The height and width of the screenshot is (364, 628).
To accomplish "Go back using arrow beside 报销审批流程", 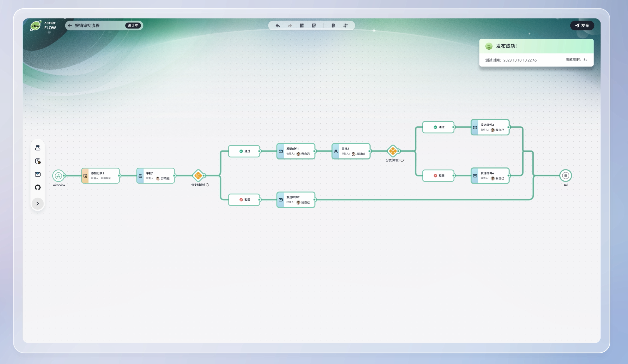I will (70, 26).
